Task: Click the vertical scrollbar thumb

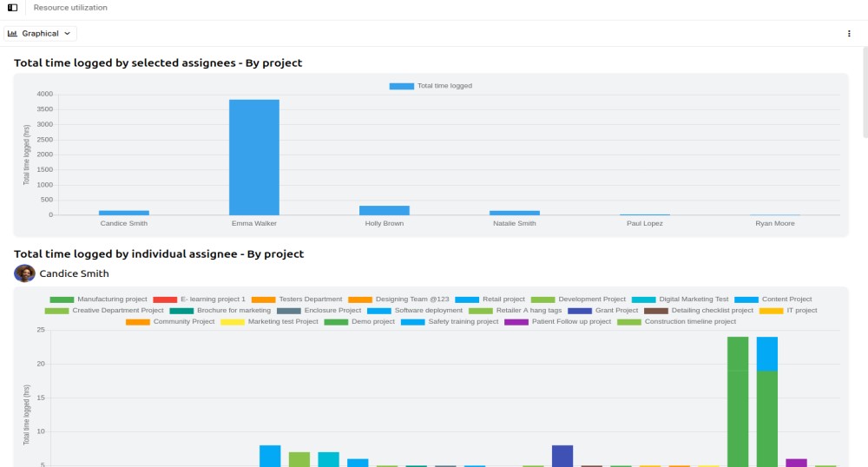Action: (x=865, y=87)
